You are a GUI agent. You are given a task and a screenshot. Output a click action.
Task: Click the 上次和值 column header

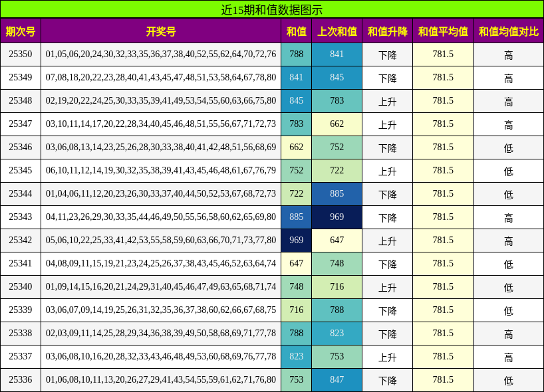pyautogui.click(x=337, y=31)
